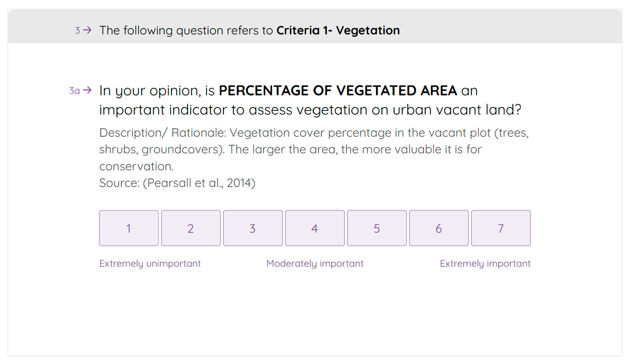Select rating 5 on the scale

coord(377,228)
